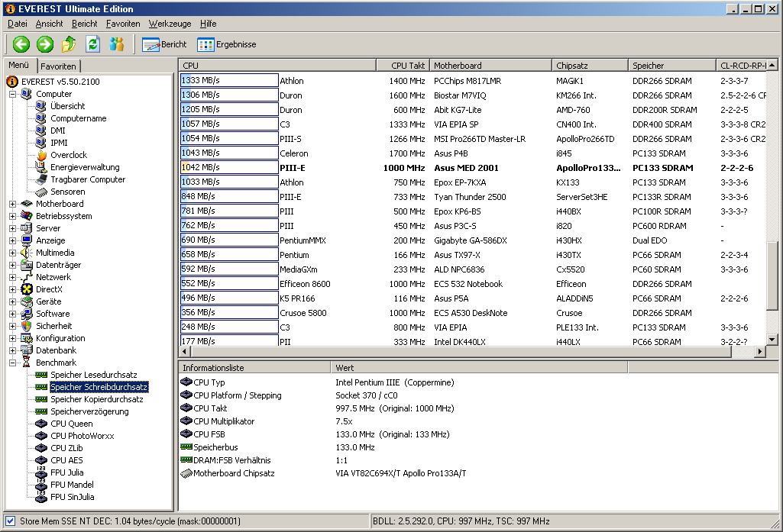Click the up-one-level arrow toolbar icon
The height and width of the screenshot is (532, 783).
(69, 44)
